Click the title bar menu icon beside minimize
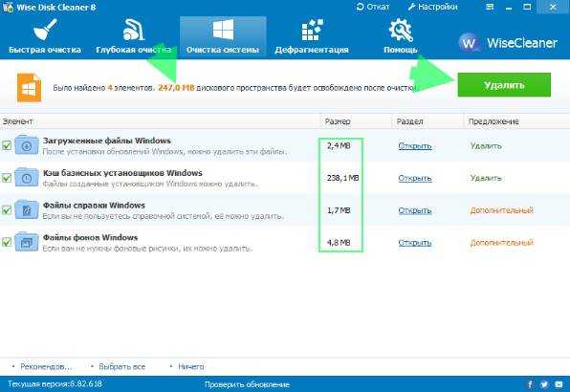This screenshot has width=570, height=392. [x=490, y=7]
